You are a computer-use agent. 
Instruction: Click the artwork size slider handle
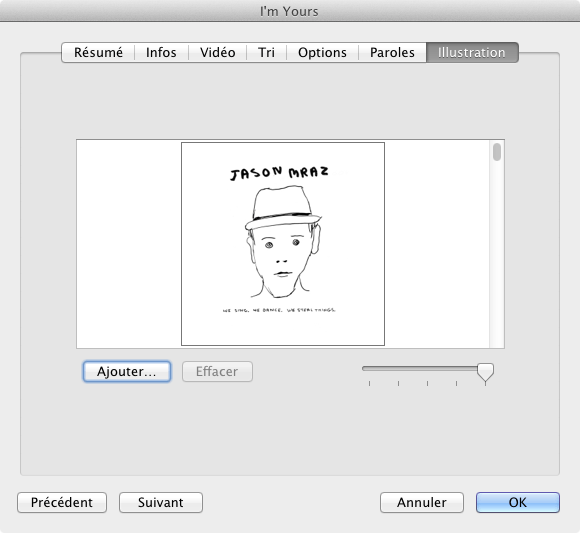[485, 372]
